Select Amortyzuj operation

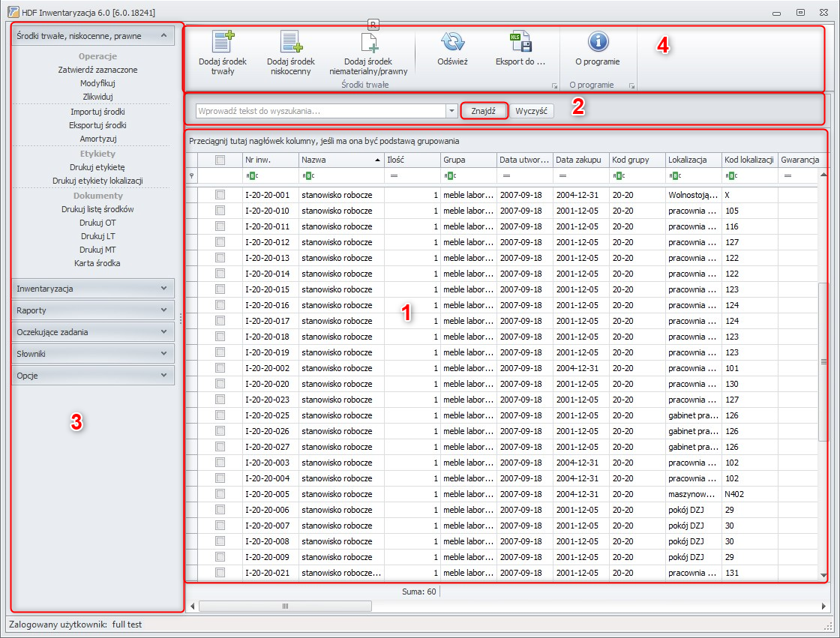[97, 139]
